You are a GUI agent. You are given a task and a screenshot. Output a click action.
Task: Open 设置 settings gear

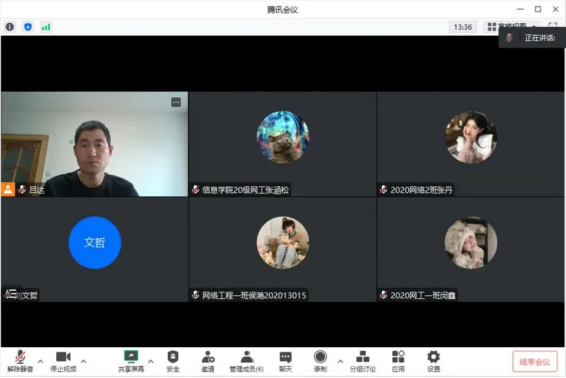[434, 361]
